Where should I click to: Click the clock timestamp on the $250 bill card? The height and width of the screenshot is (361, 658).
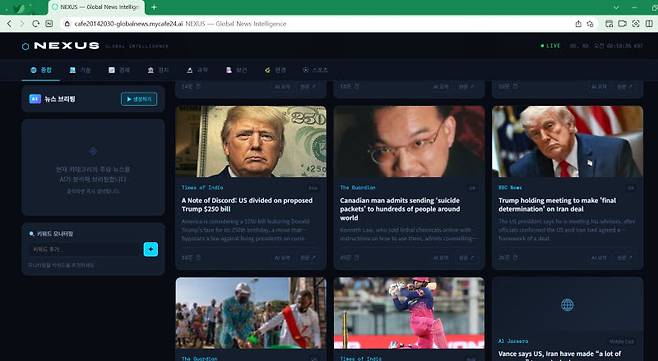point(191,258)
